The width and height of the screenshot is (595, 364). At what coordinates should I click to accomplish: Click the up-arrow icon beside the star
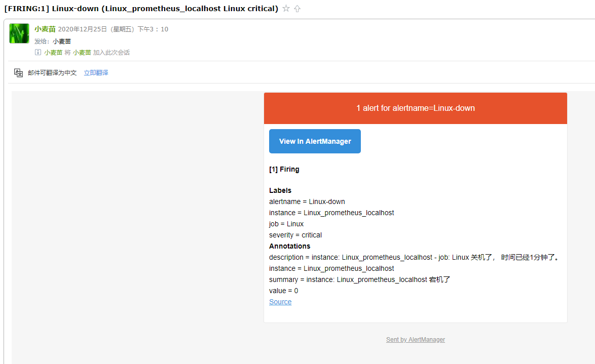point(297,9)
